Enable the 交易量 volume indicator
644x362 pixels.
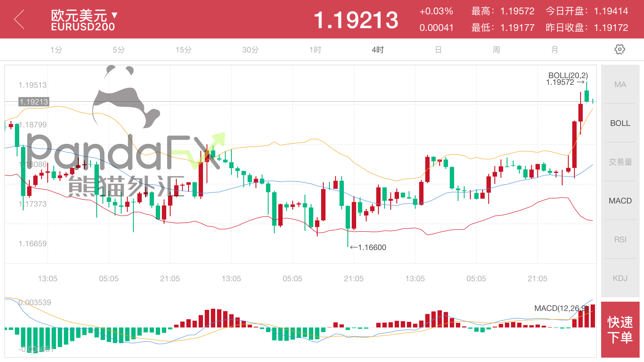click(620, 162)
